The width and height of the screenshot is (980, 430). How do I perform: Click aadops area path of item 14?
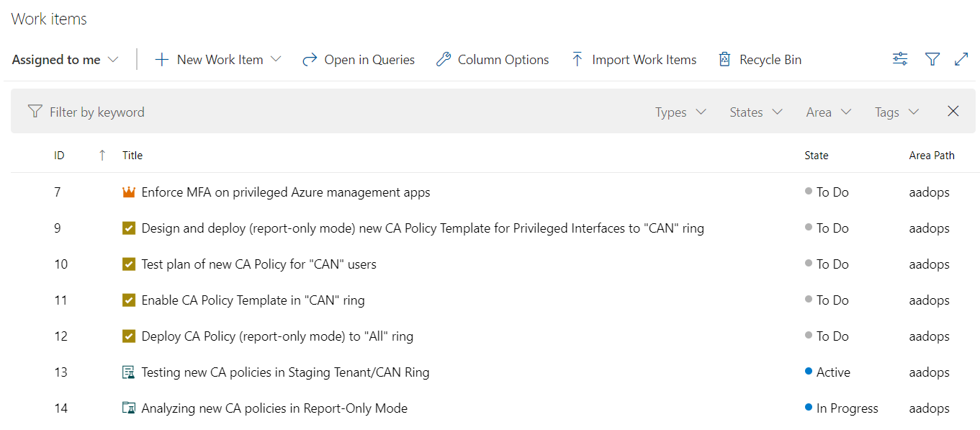(929, 408)
